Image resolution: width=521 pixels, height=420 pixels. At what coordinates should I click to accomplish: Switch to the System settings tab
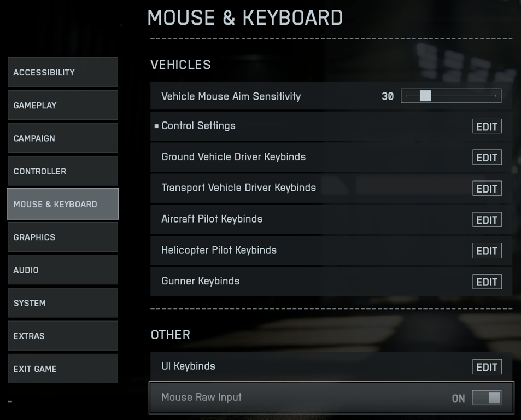(x=62, y=303)
